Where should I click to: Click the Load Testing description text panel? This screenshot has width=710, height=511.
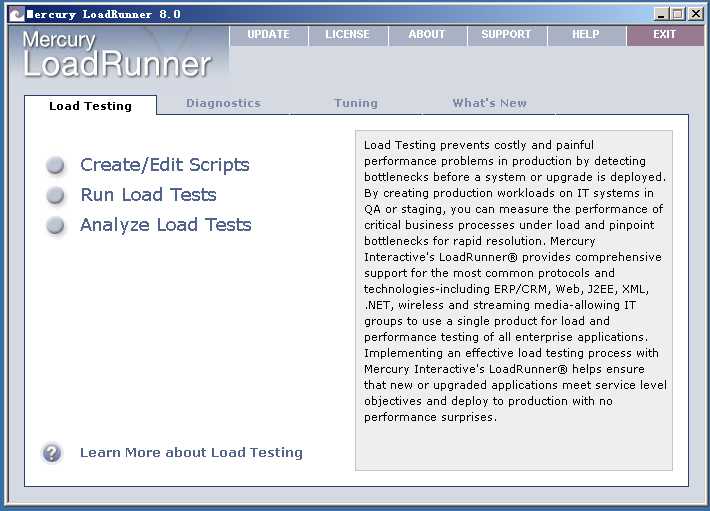point(514,301)
